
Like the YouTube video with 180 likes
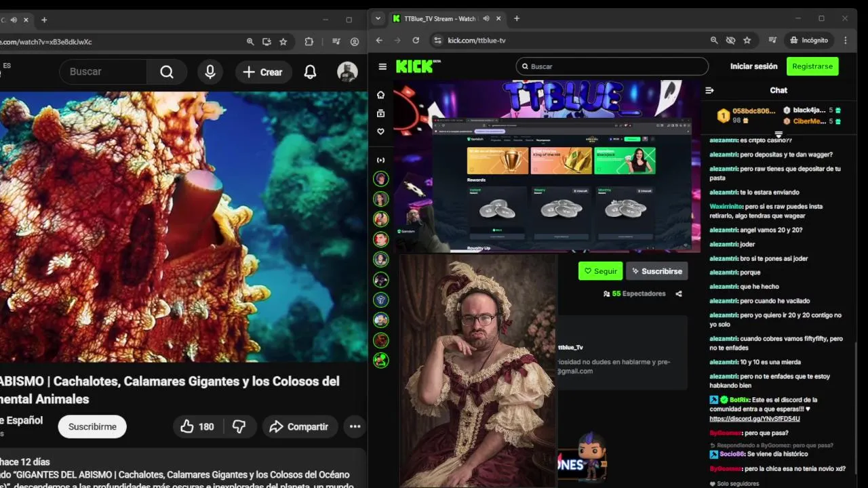coord(197,426)
